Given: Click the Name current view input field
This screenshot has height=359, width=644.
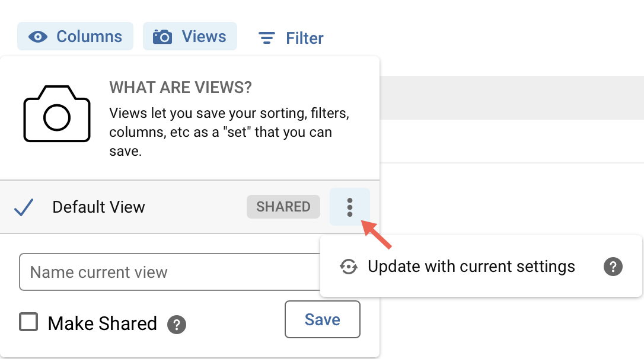Looking at the screenshot, I should 148,271.
